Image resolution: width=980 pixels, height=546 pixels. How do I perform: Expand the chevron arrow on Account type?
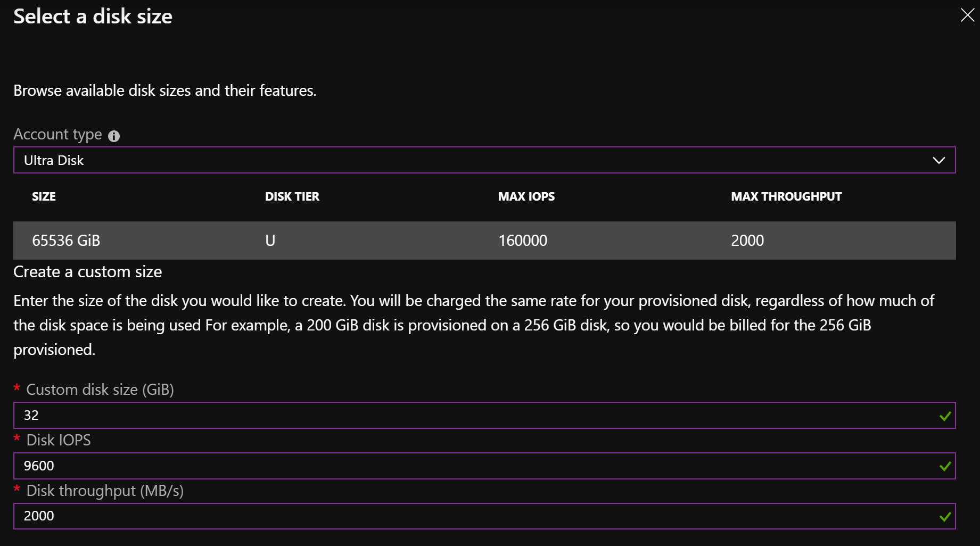[x=938, y=160]
